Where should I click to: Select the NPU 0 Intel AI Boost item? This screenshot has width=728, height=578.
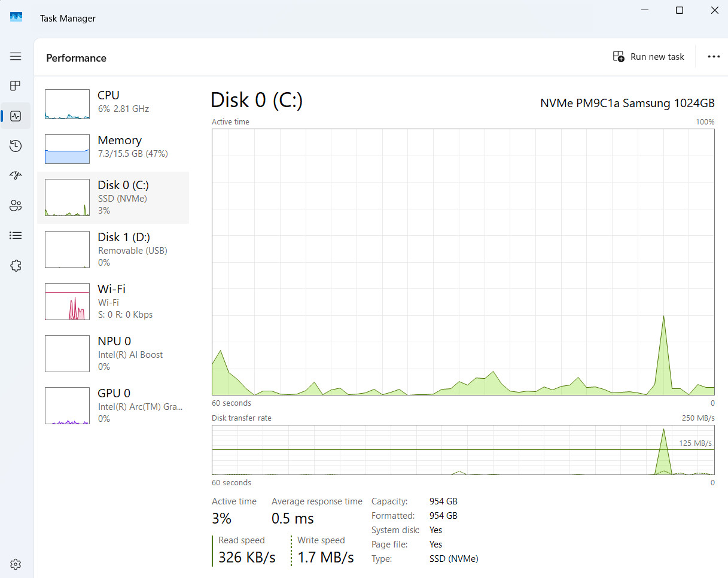[113, 354]
